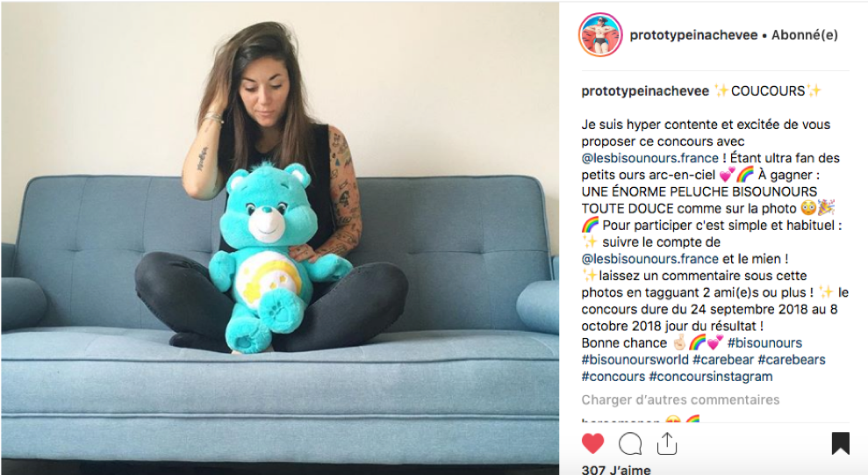Open the #carebear hashtag

coord(723,360)
